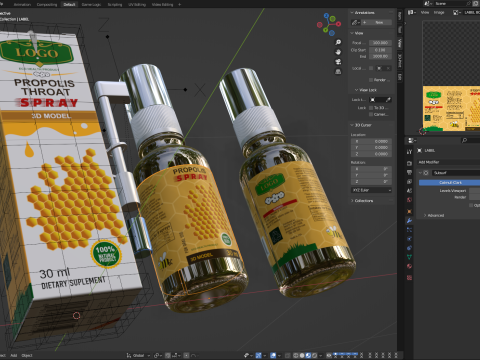The height and width of the screenshot is (360, 480).
Task: Open the Output properties tab
Action: [x=409, y=172]
